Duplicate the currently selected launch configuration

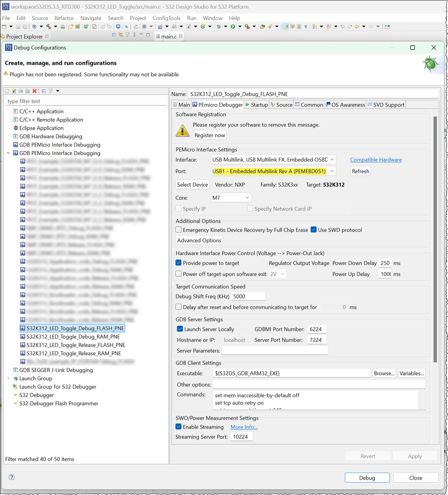(28, 91)
